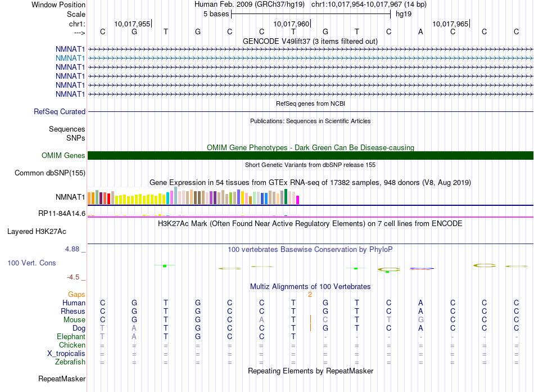The width and height of the screenshot is (534, 392).
Task: Open the RefSeq Curated track label
Action: click(x=60, y=111)
